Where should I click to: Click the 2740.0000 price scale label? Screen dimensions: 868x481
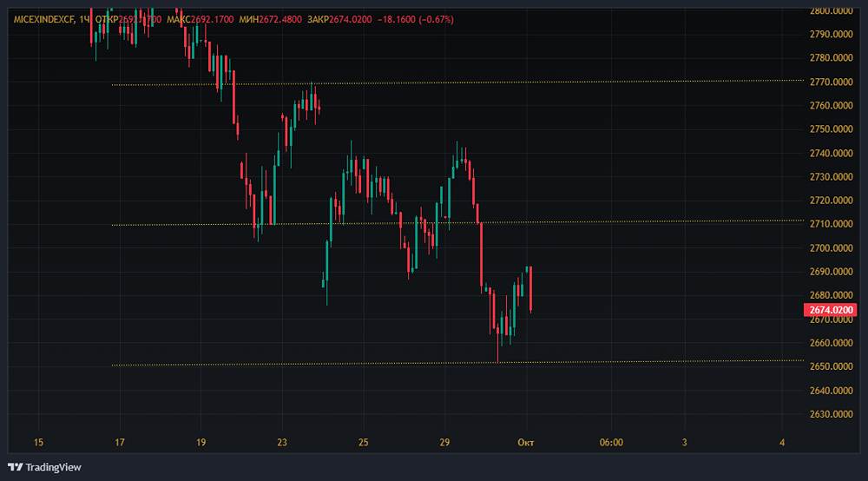(831, 154)
